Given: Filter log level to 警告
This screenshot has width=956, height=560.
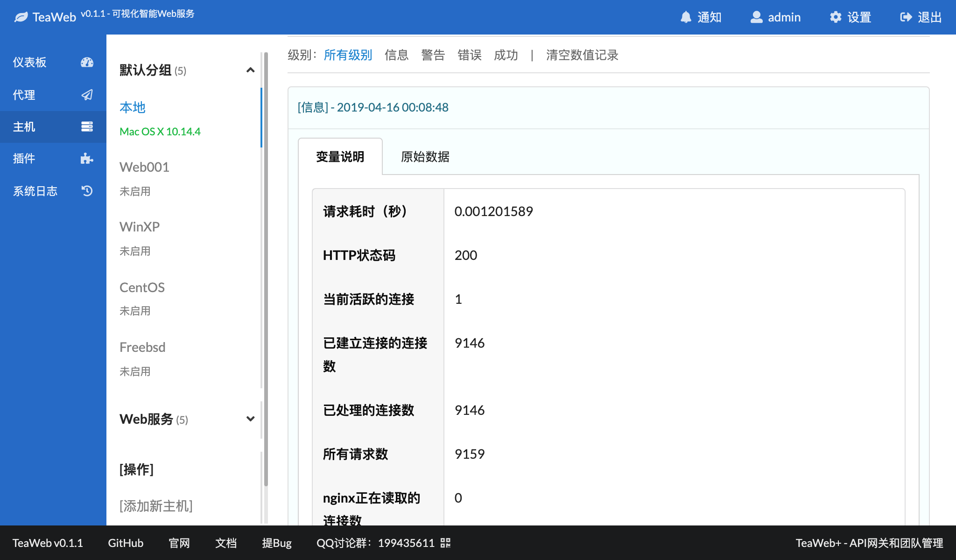Looking at the screenshot, I should 433,55.
